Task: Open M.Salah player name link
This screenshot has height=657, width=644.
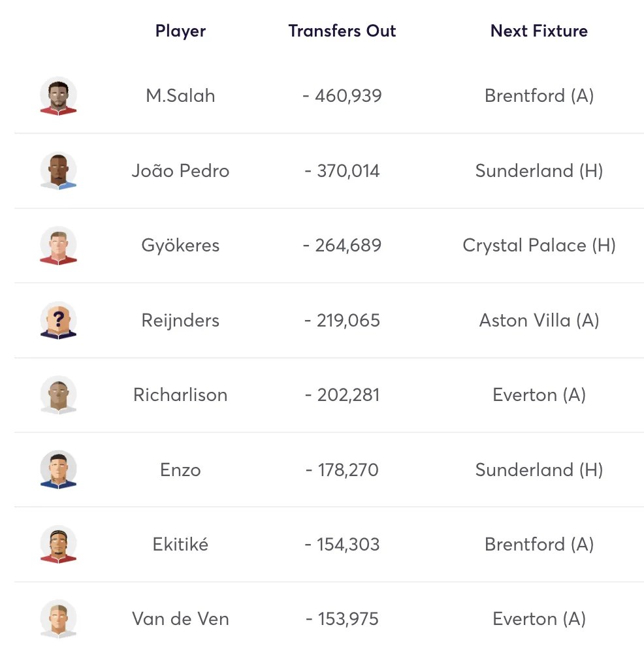Action: click(180, 96)
